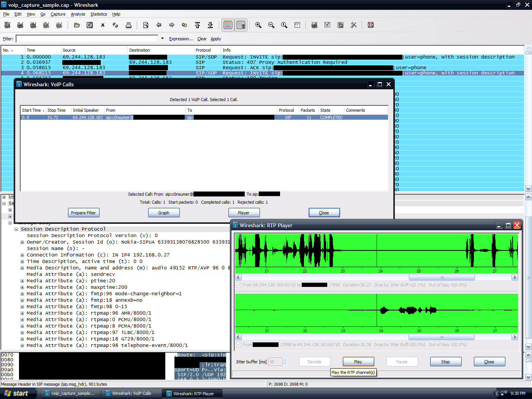Image resolution: width=532 pixels, height=399 pixels.
Task: Open the View menu
Action: [31, 14]
